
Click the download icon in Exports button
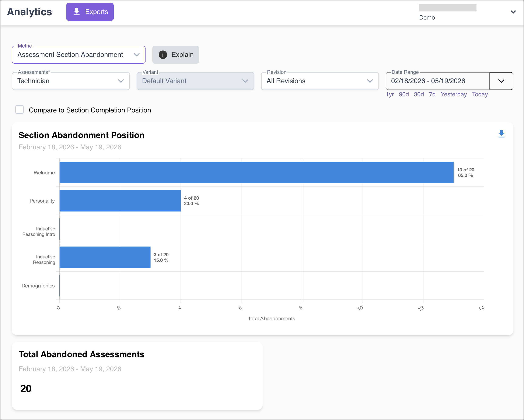77,12
